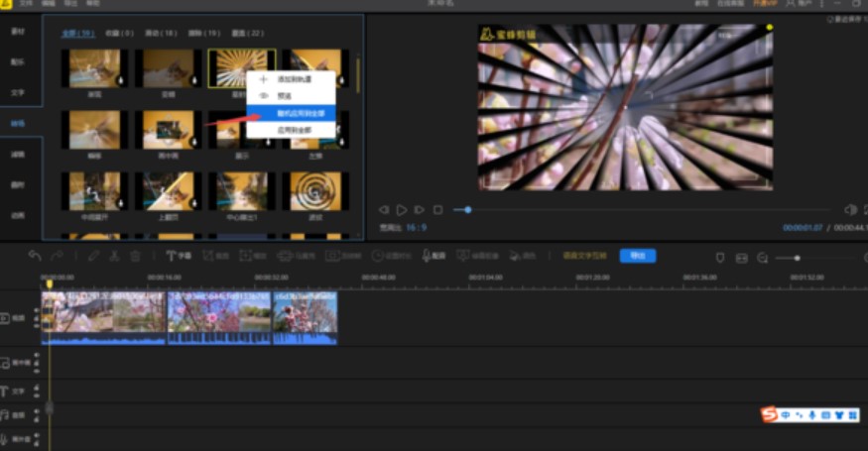Click the orange Open VIP link
This screenshot has width=868, height=451.
pos(767,4)
